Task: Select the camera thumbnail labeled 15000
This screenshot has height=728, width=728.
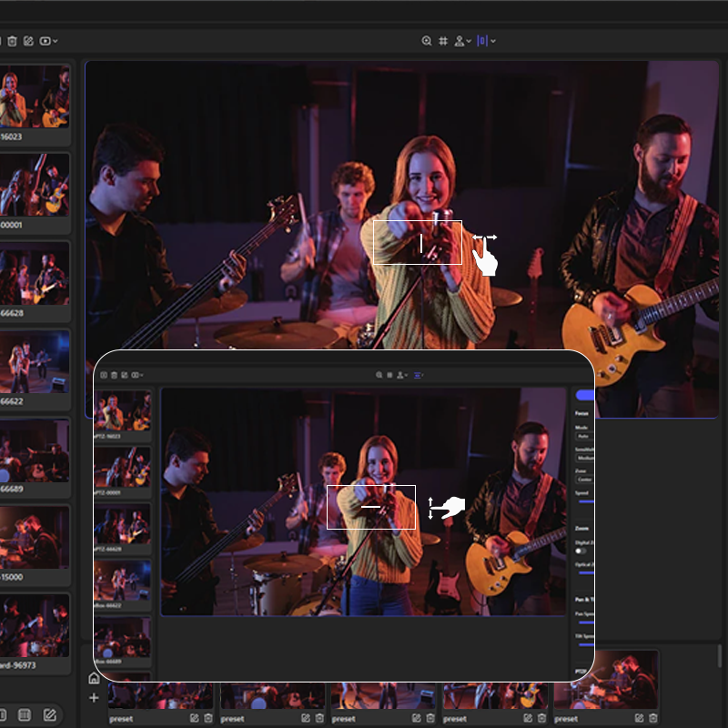Action: (x=35, y=539)
